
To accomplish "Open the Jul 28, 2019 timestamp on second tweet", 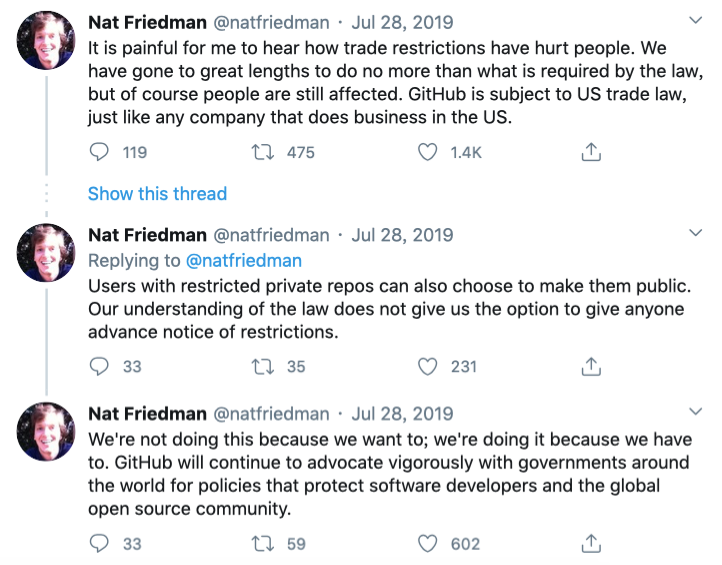I will (x=402, y=235).
